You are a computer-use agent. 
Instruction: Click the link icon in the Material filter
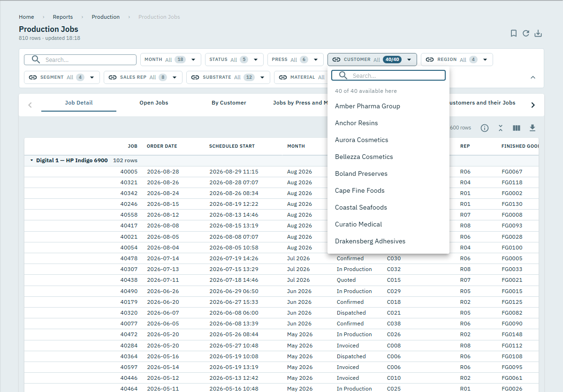(283, 77)
